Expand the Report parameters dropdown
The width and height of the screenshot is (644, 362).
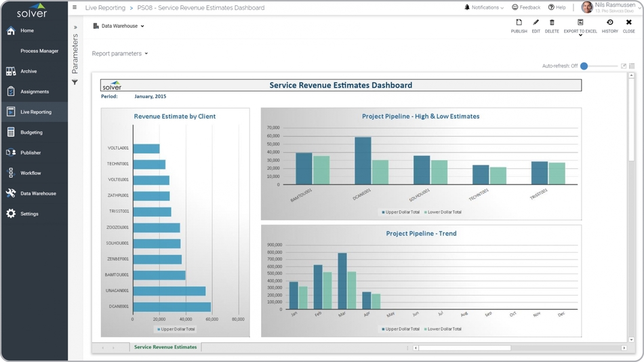pos(120,54)
